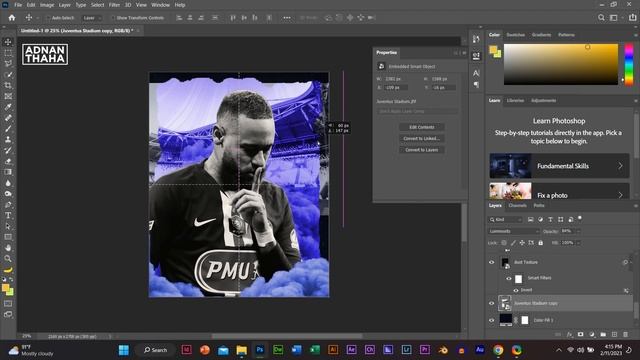The image size is (640, 360).
Task: Toggle lock all for layer
Action: click(540, 243)
